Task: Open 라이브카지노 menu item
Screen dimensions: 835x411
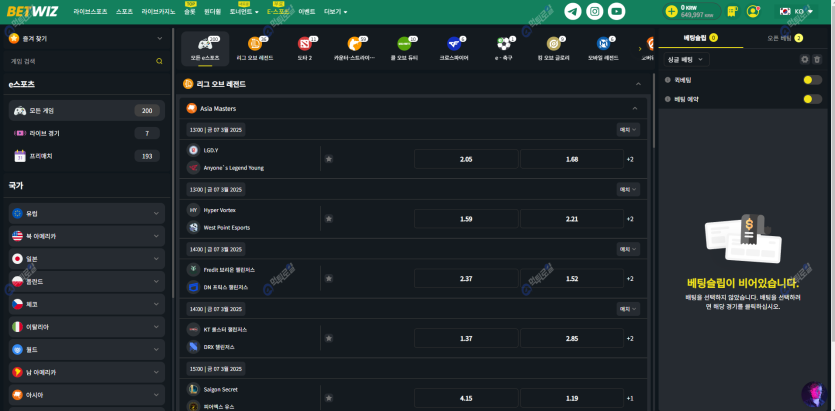Action: point(158,12)
